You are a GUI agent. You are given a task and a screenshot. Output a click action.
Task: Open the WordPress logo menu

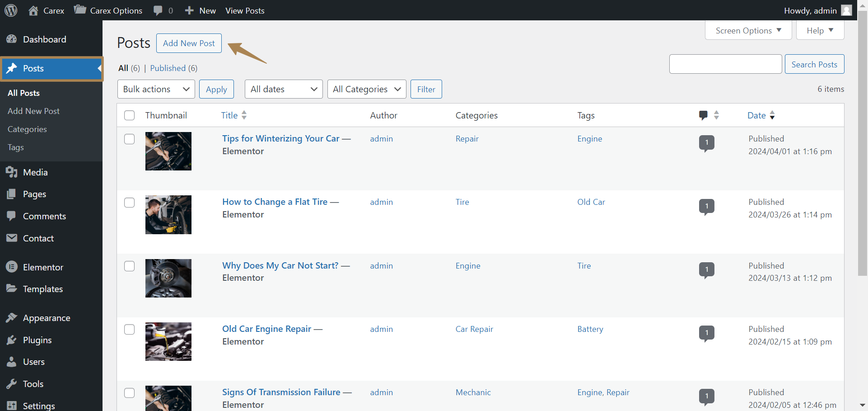pyautogui.click(x=11, y=10)
